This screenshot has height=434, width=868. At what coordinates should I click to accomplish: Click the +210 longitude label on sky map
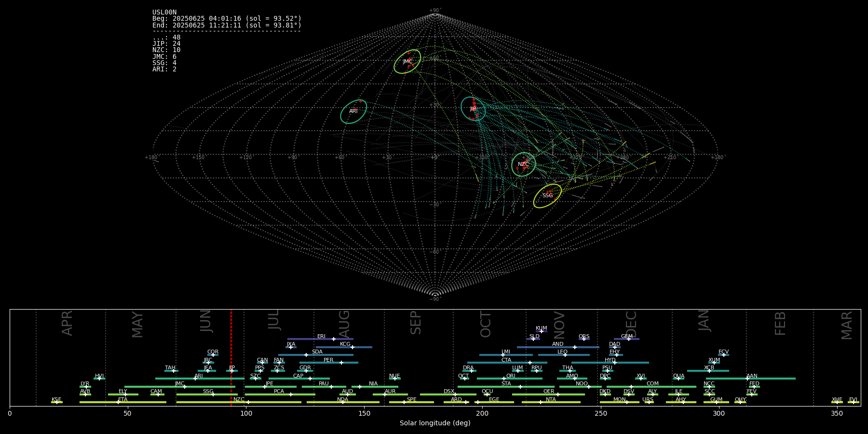[x=670, y=158]
